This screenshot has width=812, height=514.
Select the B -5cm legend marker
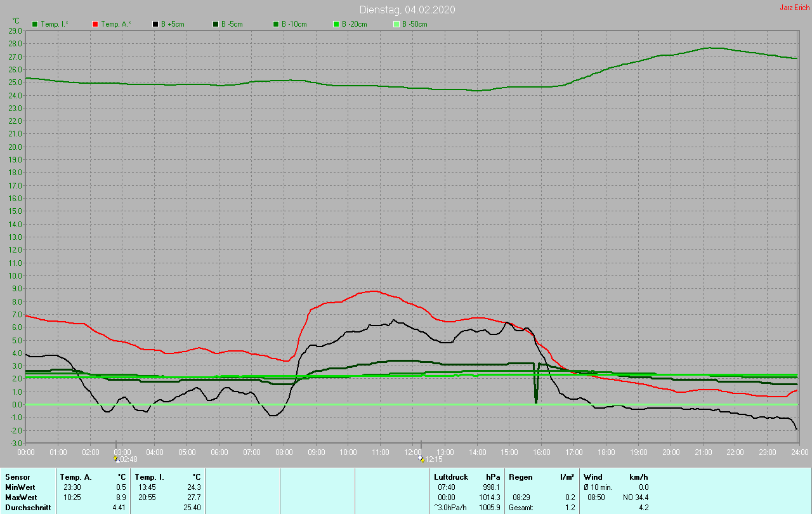[x=216, y=24]
